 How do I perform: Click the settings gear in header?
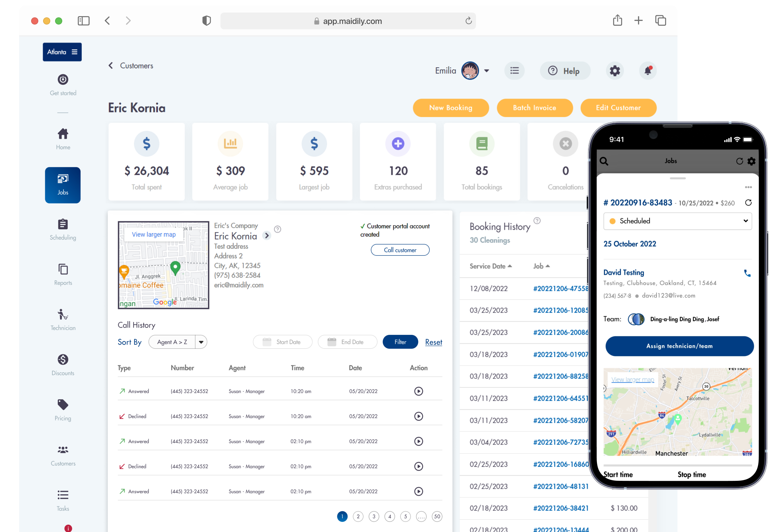click(x=615, y=71)
